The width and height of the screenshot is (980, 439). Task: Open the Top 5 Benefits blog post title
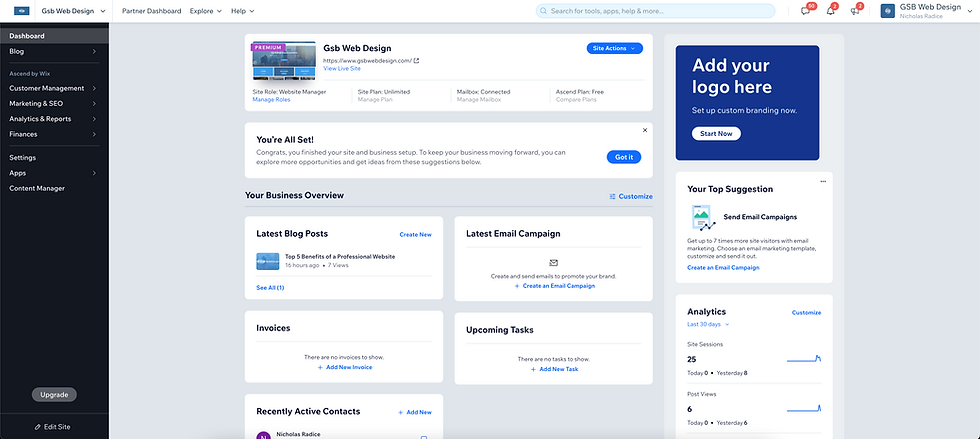[340, 256]
